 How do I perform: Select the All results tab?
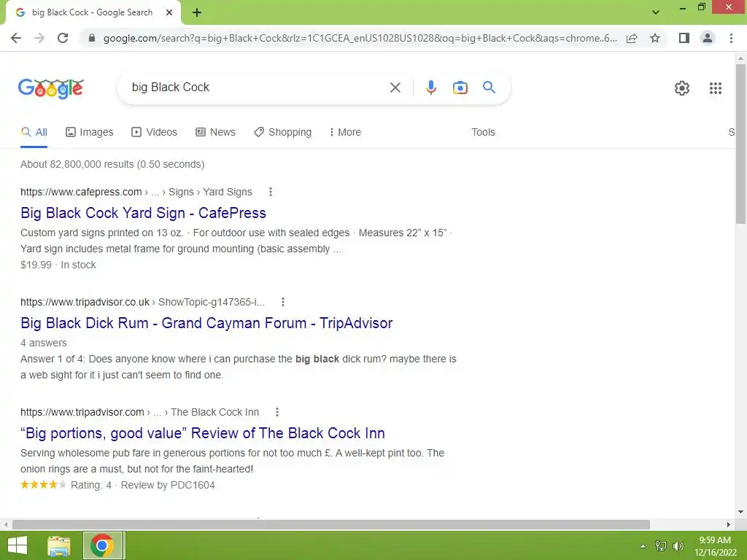pyautogui.click(x=34, y=133)
